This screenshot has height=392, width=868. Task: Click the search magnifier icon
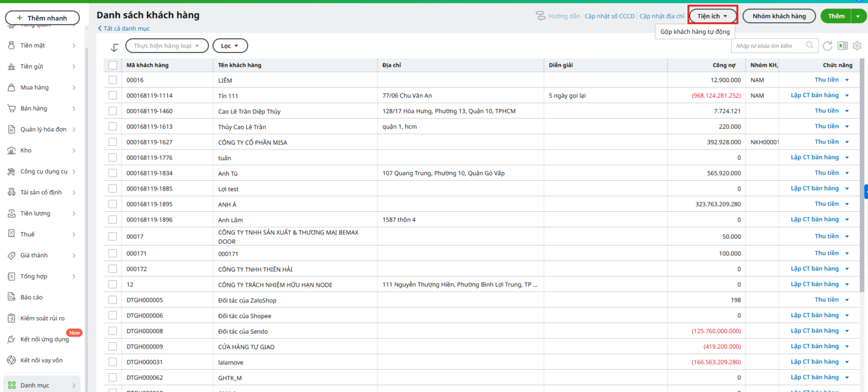(809, 46)
